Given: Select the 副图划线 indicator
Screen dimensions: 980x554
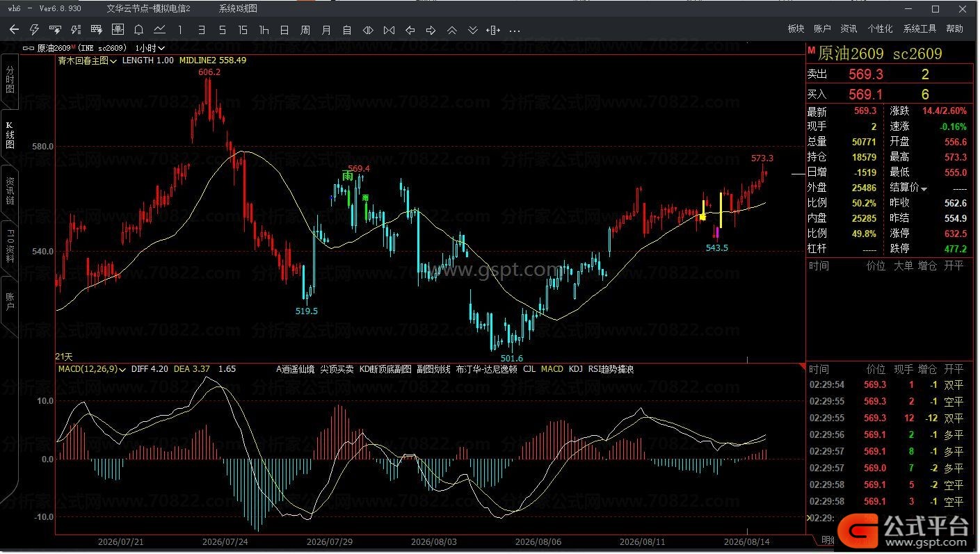Looking at the screenshot, I should coord(433,369).
